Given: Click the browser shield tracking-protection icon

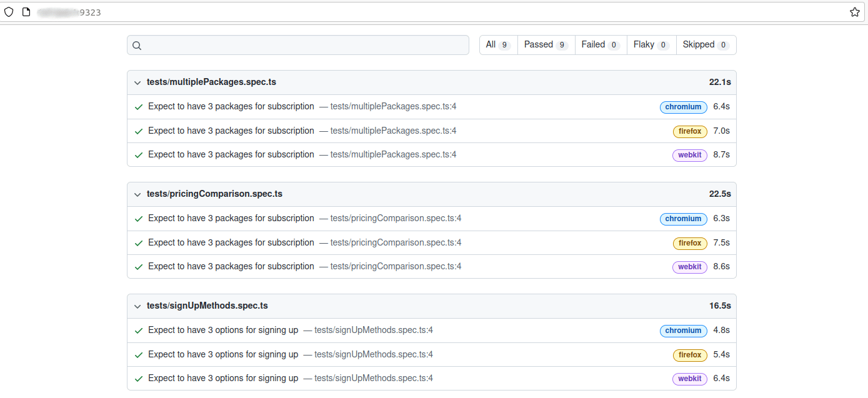Looking at the screenshot, I should [x=9, y=12].
